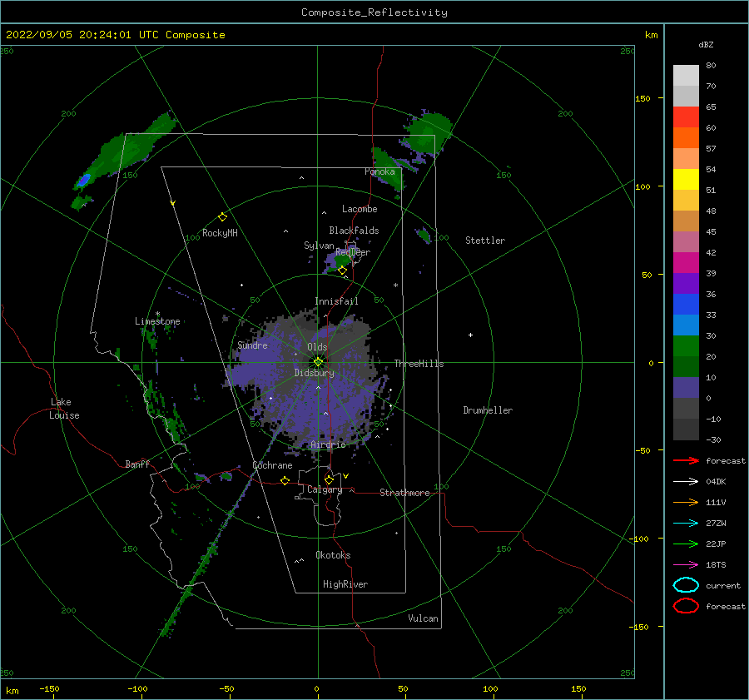Click the Vulcan label
Screen dimensions: 749x700
tap(423, 618)
